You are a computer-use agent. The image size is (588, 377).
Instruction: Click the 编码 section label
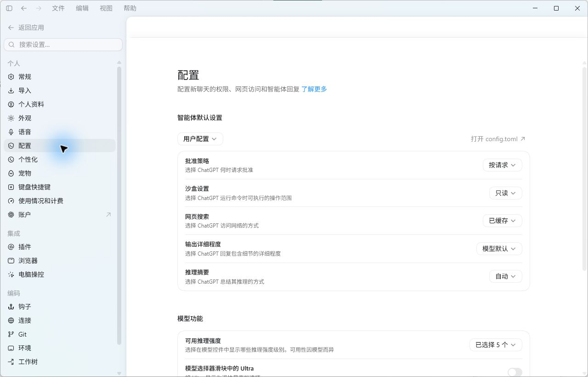pyautogui.click(x=14, y=293)
